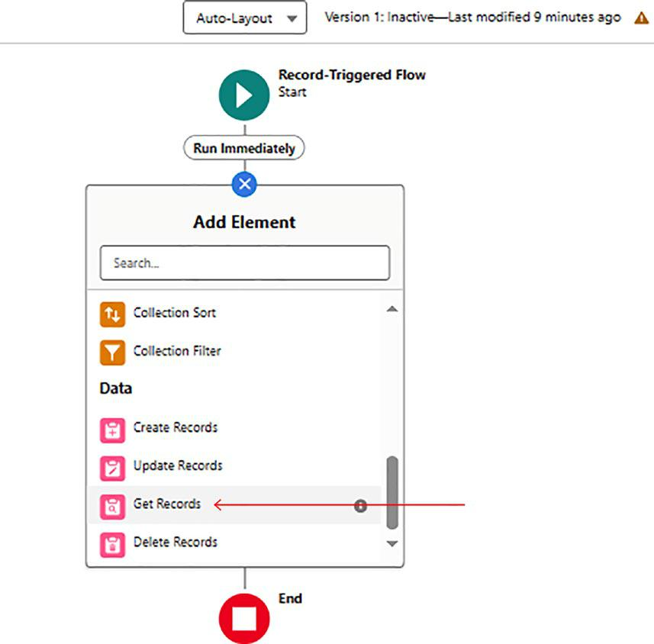Click the element list scroll down arrow

click(x=392, y=543)
